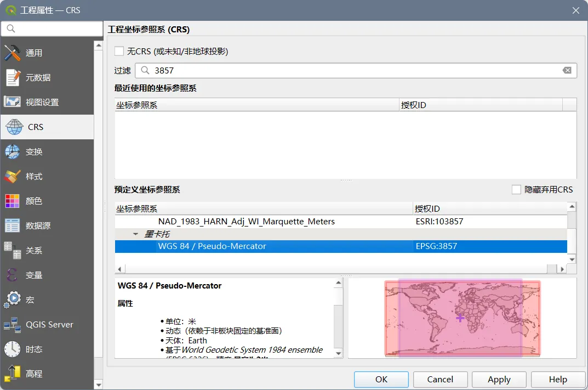Open the 关系 relations icon

13,250
